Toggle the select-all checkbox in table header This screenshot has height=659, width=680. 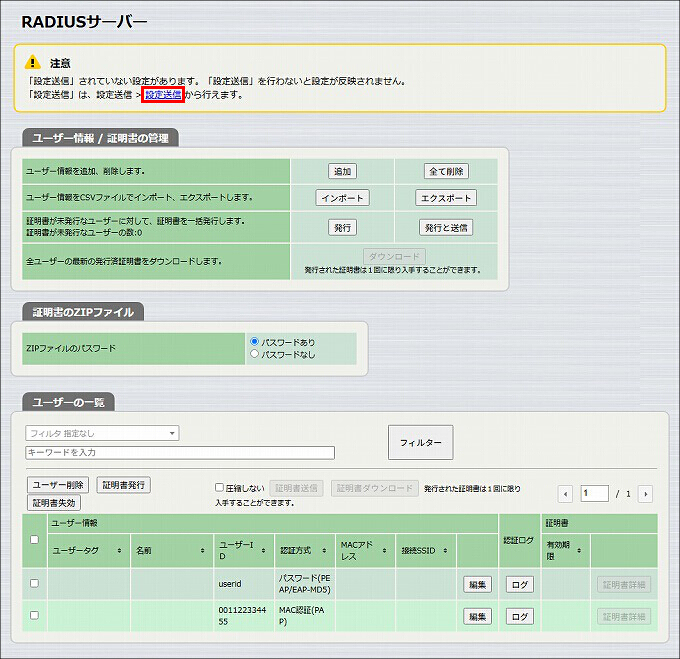pyautogui.click(x=34, y=539)
